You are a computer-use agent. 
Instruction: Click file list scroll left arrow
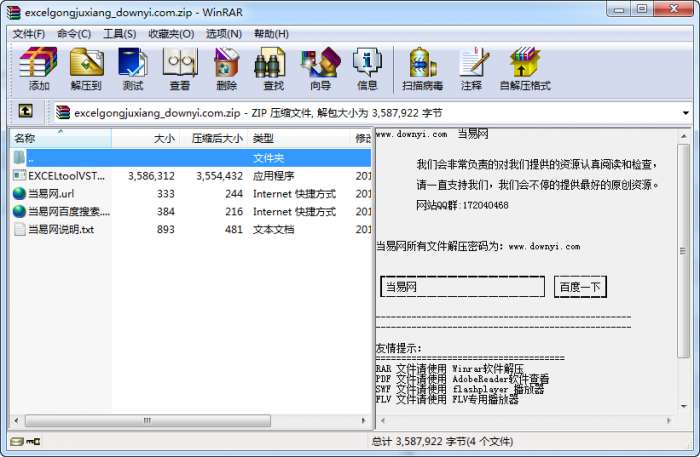pos(17,420)
